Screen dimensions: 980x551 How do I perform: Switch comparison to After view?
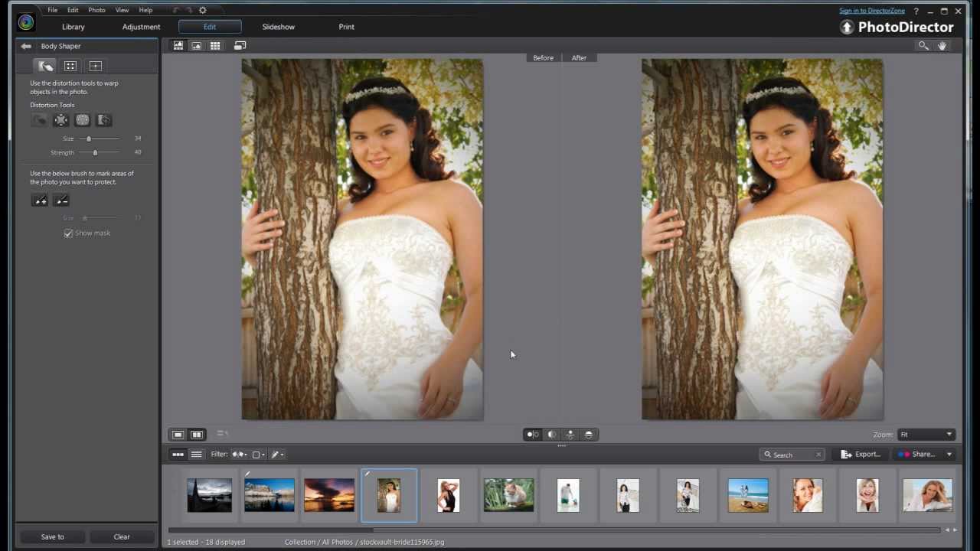click(579, 57)
